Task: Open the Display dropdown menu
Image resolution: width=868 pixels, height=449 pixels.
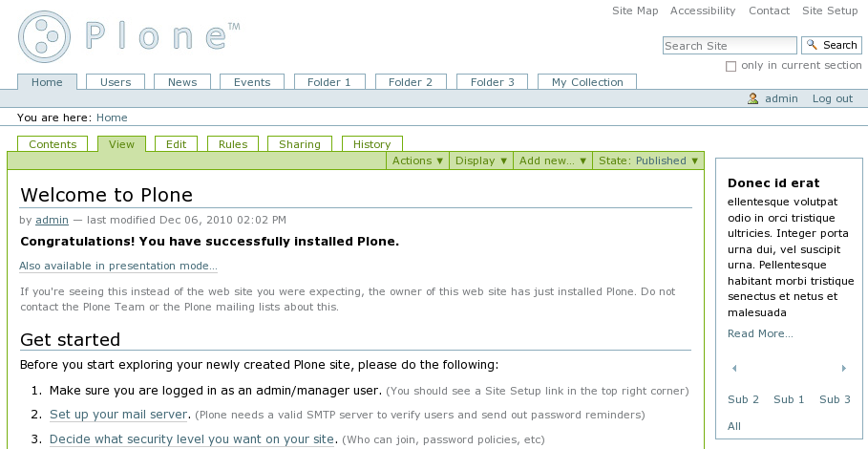Action: coord(480,160)
